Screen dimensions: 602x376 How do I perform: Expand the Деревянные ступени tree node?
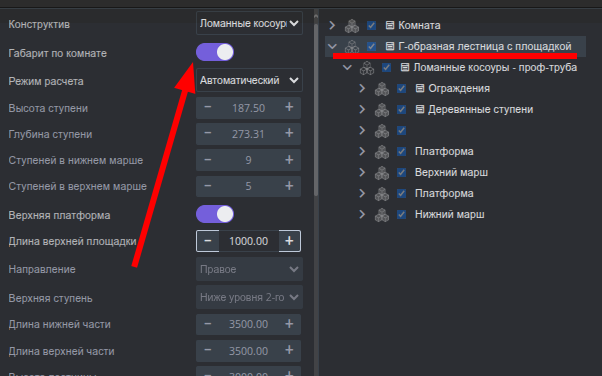(362, 109)
